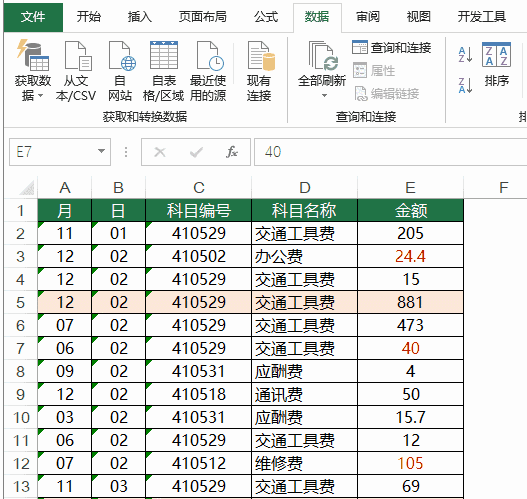Select cell 410518 in row 9
The height and width of the screenshot is (499, 527).
[199, 394]
